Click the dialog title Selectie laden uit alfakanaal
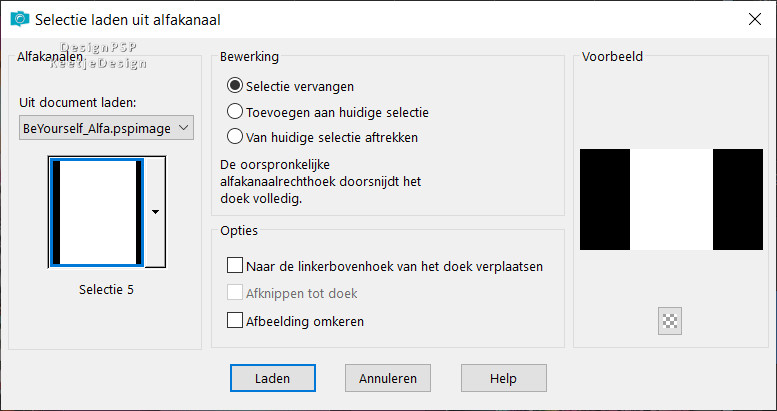The height and width of the screenshot is (411, 777). (x=128, y=19)
